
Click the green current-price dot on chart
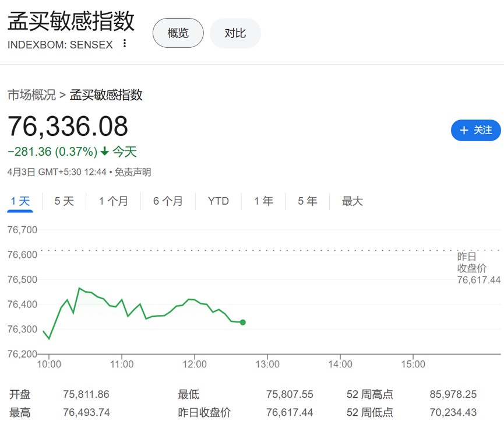(243, 323)
